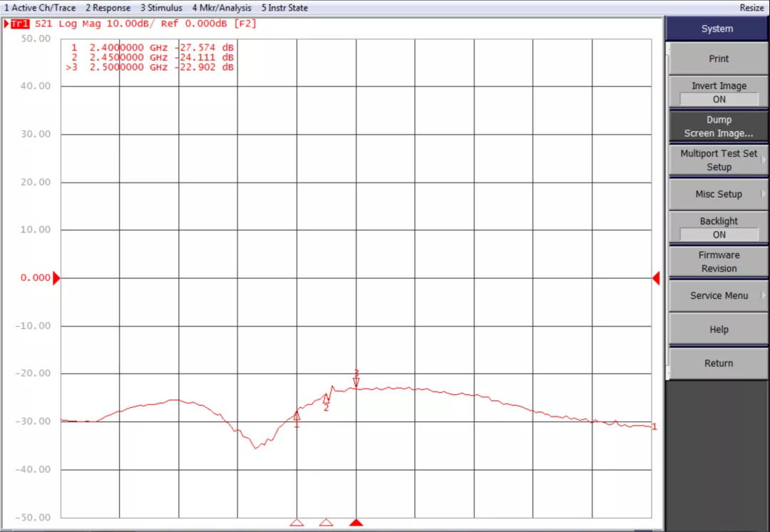Click the Return softkey

(719, 364)
